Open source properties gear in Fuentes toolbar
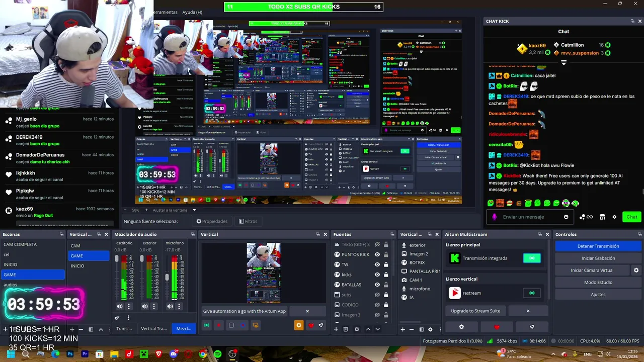The width and height of the screenshot is (644, 362). (x=357, y=329)
